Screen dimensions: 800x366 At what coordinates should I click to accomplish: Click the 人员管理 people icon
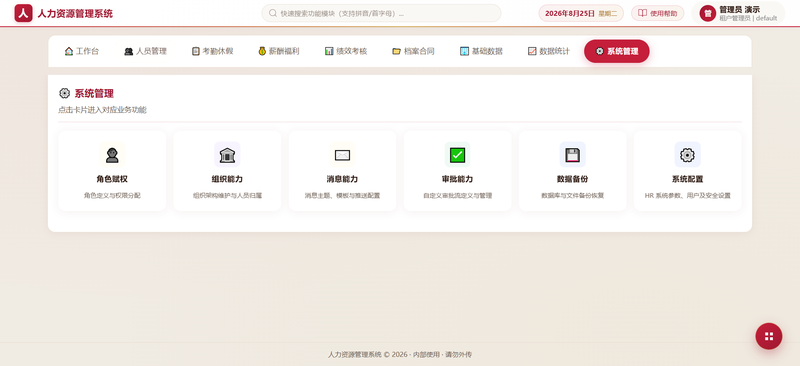point(129,51)
